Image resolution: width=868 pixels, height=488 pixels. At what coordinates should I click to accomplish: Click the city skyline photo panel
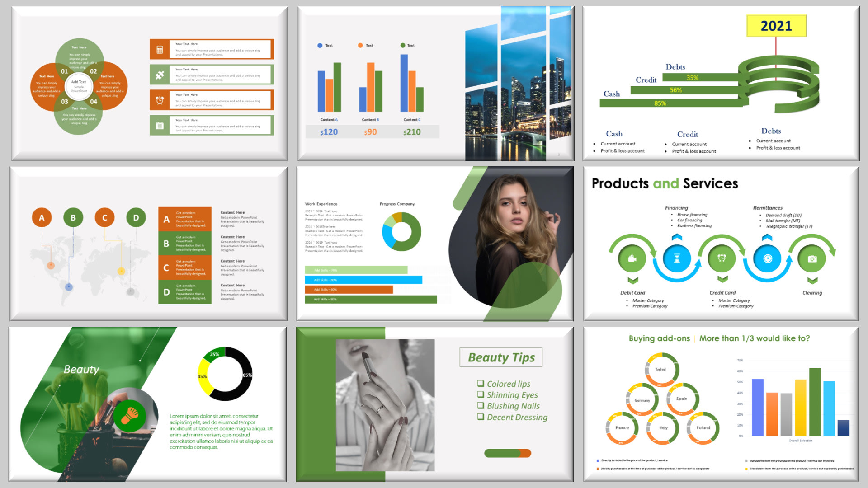click(x=519, y=84)
